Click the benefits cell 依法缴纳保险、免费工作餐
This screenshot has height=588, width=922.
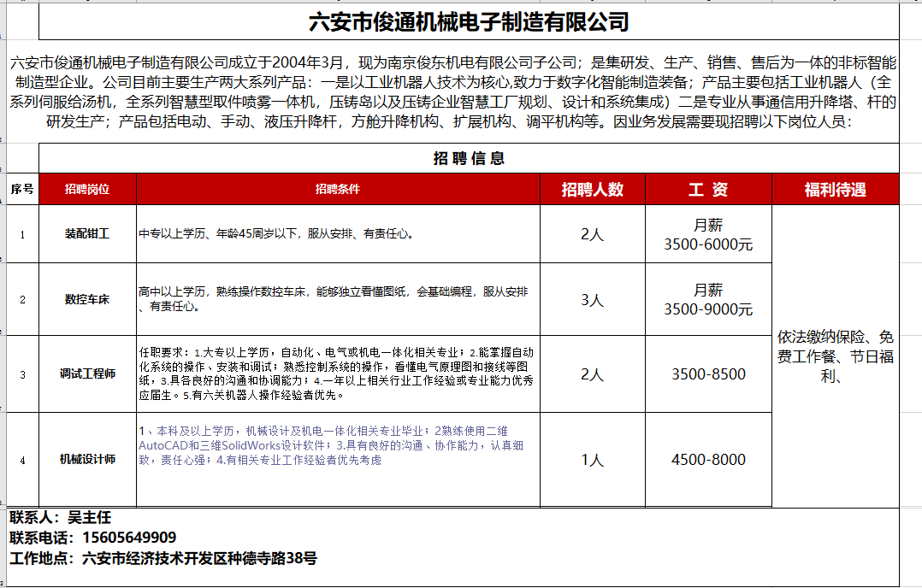836,356
